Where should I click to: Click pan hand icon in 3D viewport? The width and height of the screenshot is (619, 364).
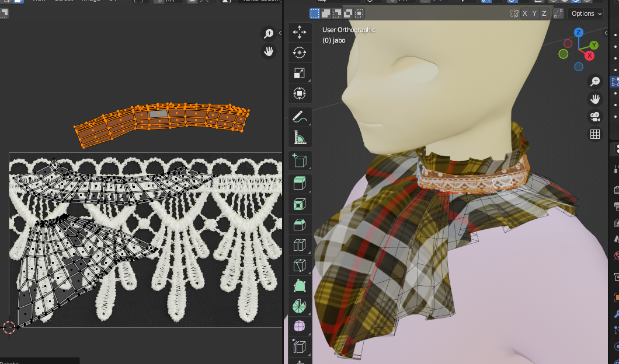pyautogui.click(x=595, y=99)
